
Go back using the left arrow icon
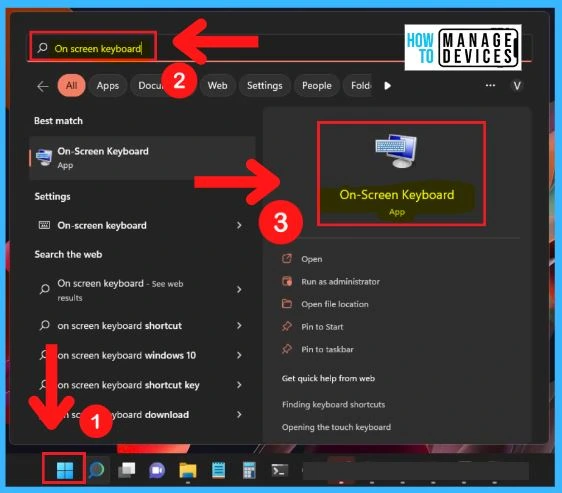tap(43, 86)
